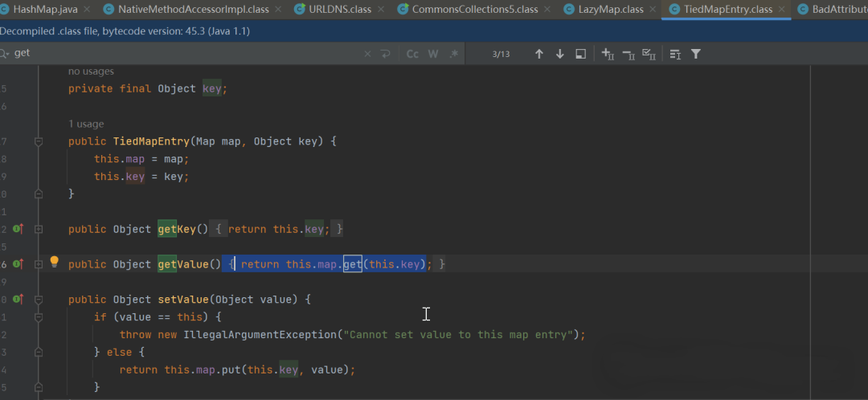Collapse the else block fold marker

[x=39, y=352]
